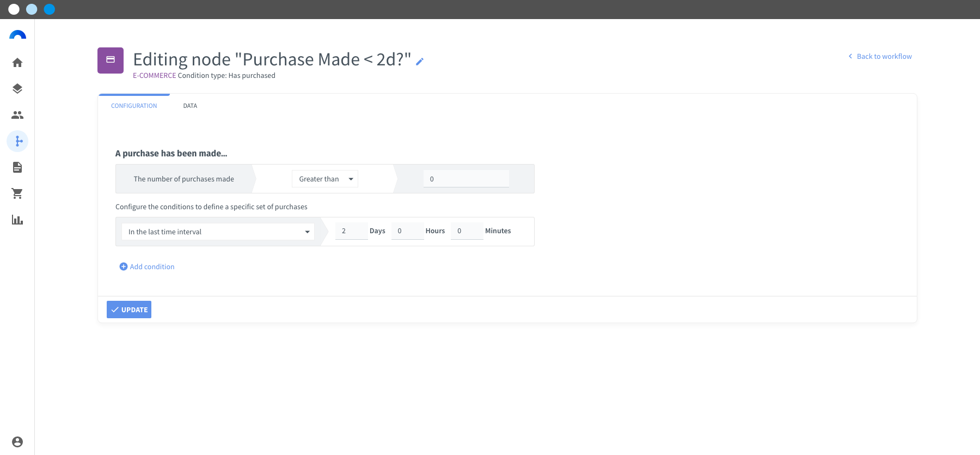
Task: Click the light blue window control dot
Action: [x=32, y=9]
